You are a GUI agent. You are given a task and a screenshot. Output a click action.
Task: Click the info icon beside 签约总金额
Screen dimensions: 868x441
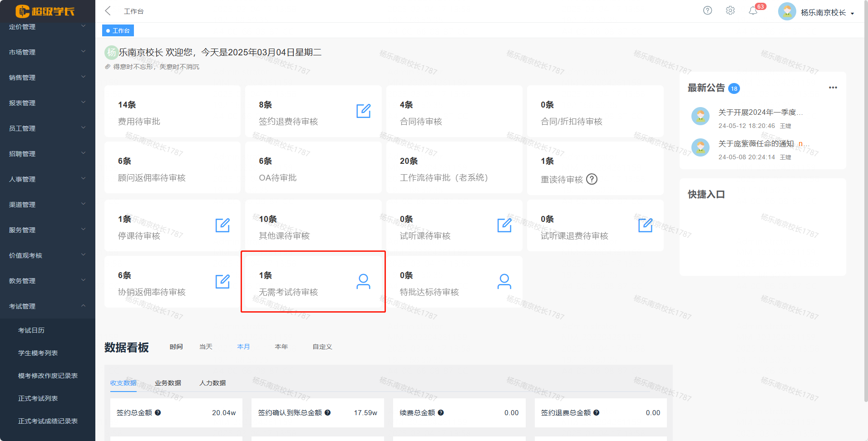pos(158,413)
